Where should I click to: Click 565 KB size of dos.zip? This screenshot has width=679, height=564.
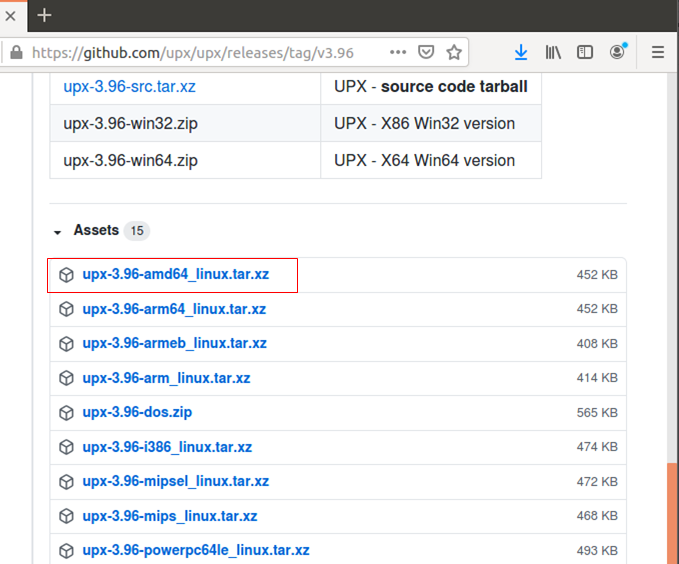tap(597, 412)
